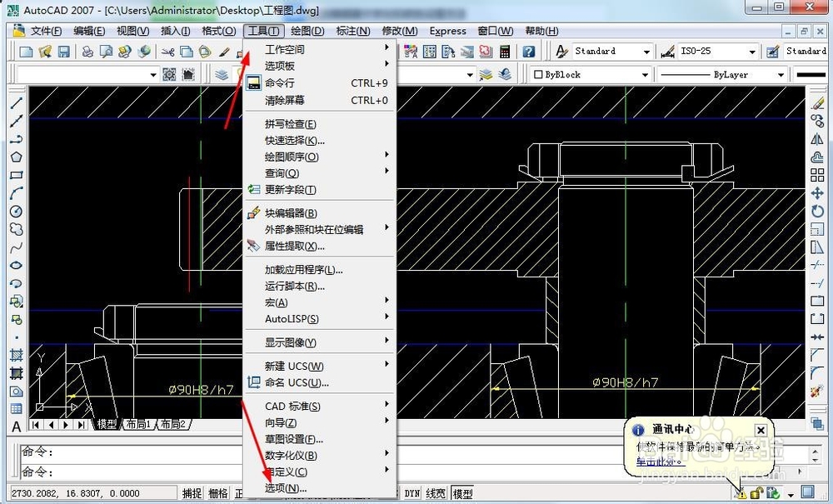Open the ByLayer linetype dropdown
Image resolution: width=833 pixels, height=504 pixels.
pyautogui.click(x=781, y=75)
